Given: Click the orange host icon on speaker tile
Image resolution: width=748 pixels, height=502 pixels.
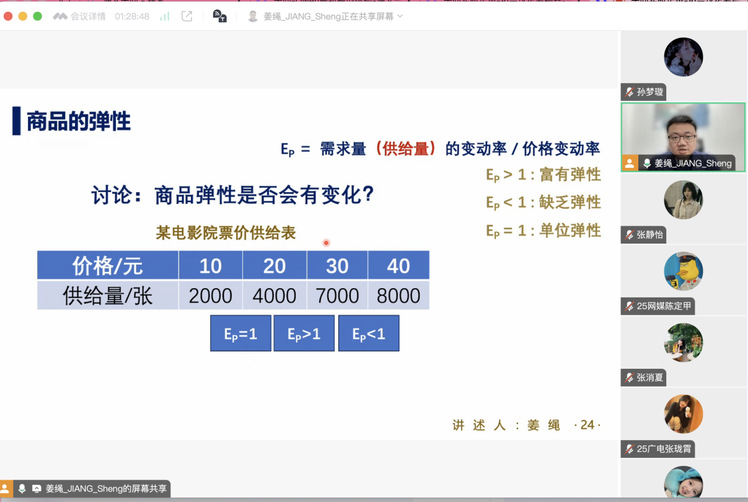Looking at the screenshot, I should point(630,163).
